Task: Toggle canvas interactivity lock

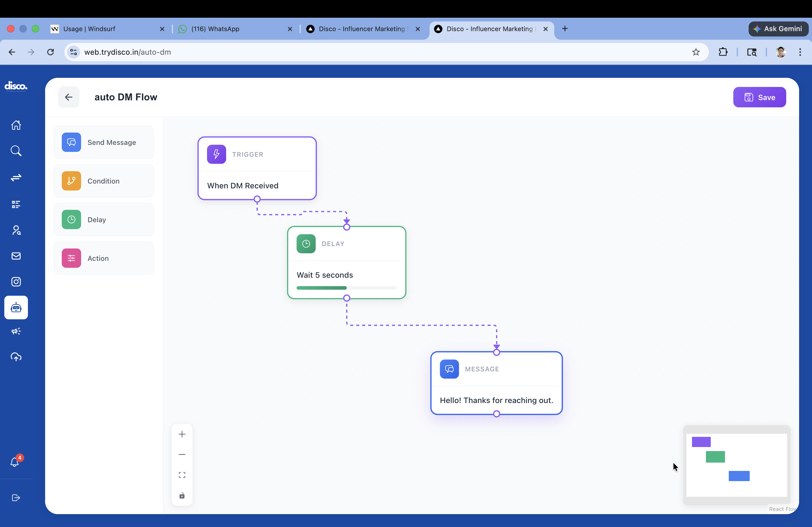Action: (182, 496)
